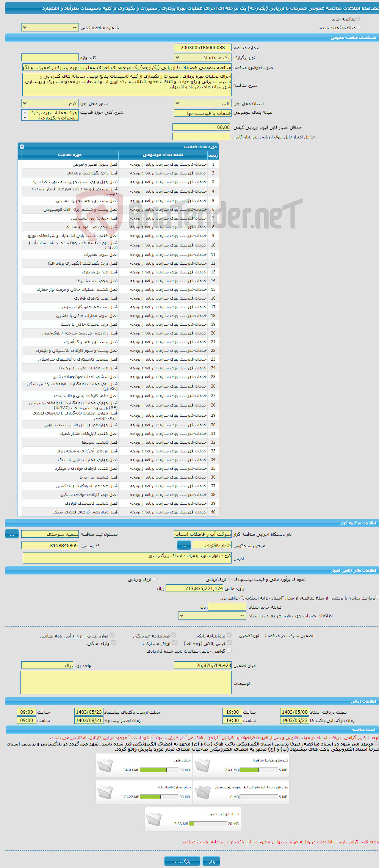The image size is (379, 868).
Task: Toggle the وثیقه ملکی checkbox
Action: [113, 643]
